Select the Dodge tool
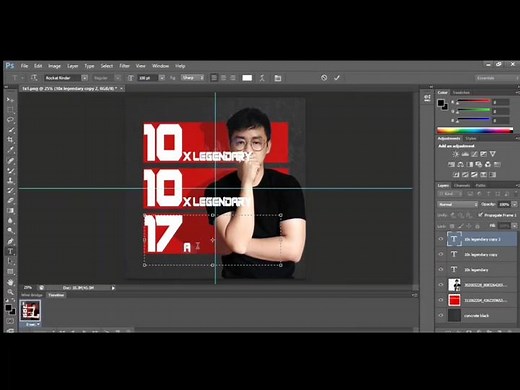This screenshot has width=520, height=390. coord(10,230)
